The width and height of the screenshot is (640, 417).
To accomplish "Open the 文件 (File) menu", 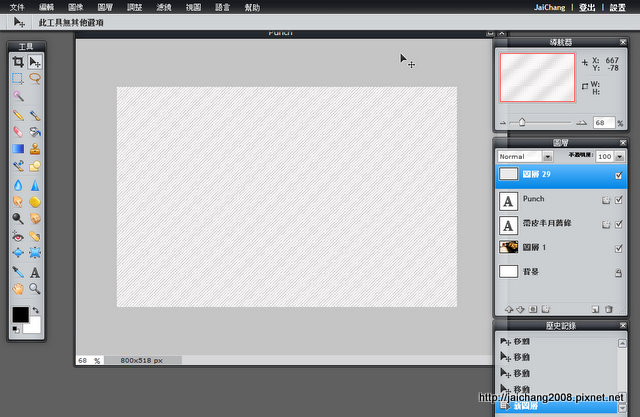I will [x=17, y=7].
